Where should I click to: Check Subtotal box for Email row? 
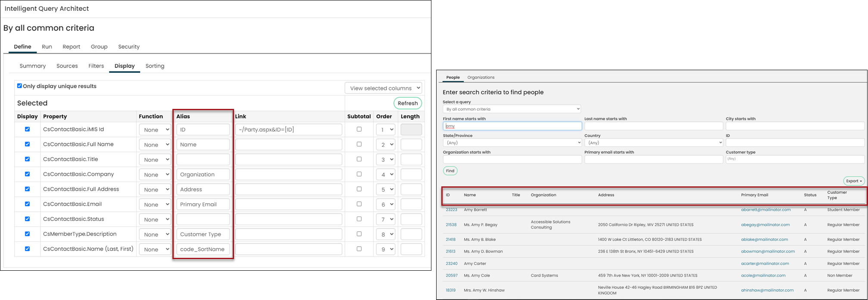pos(359,204)
